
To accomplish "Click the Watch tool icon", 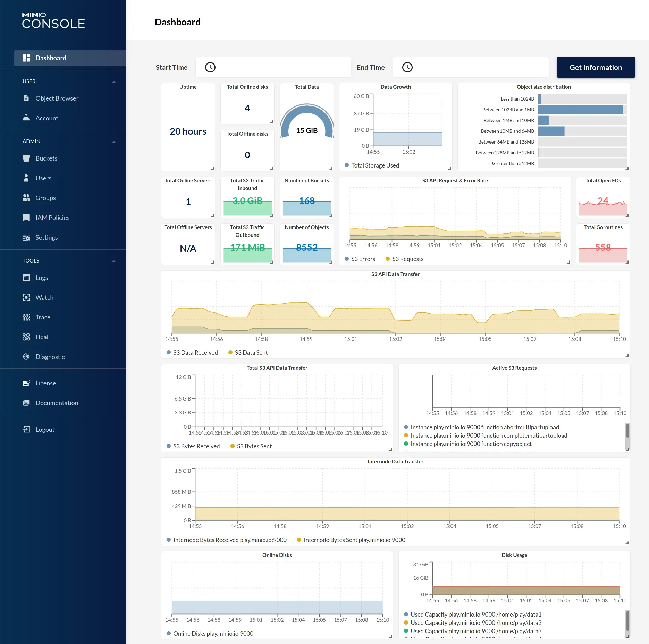I will pyautogui.click(x=26, y=297).
